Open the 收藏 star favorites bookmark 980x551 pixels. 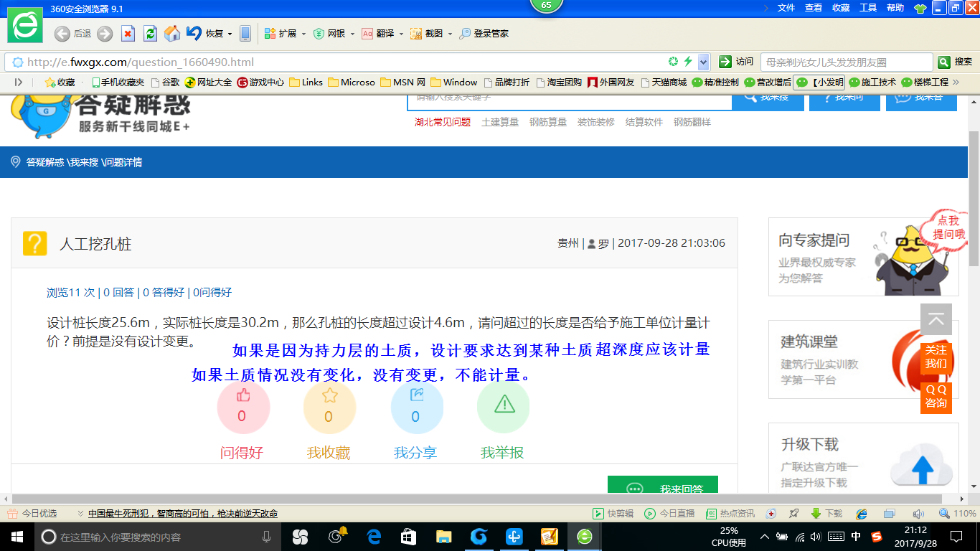click(x=60, y=83)
